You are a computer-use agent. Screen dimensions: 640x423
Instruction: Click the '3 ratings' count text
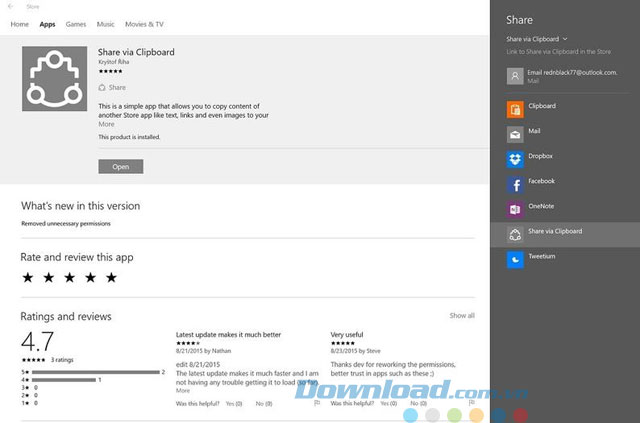point(62,360)
